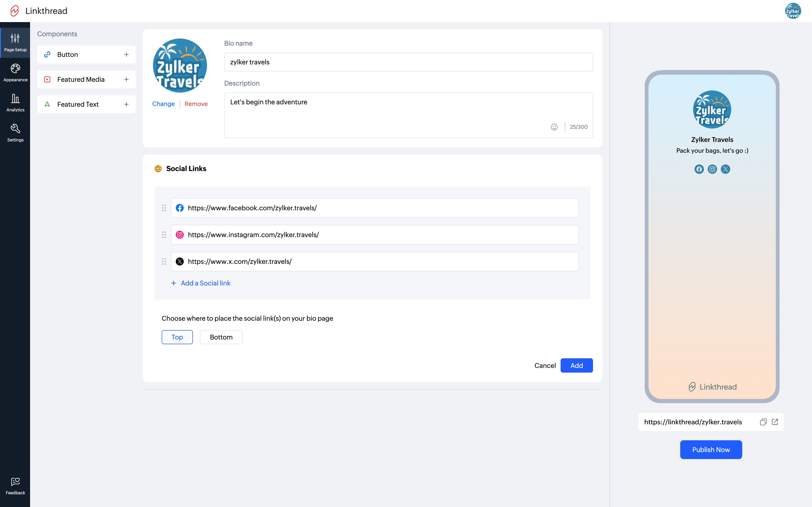Click X icon in phone preview
Viewport: 812px width, 507px height.
pos(725,169)
